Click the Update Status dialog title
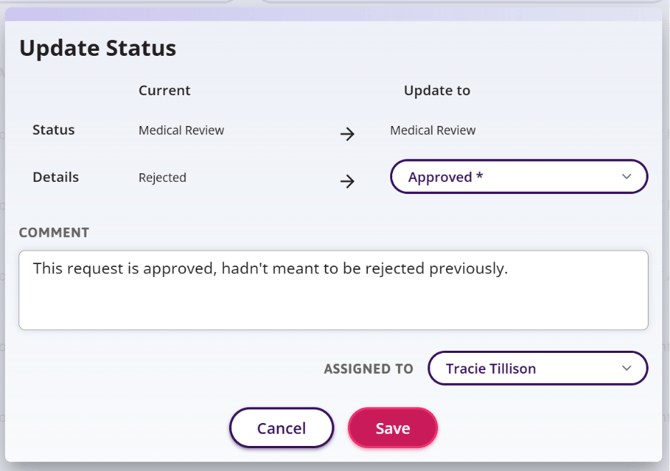The height and width of the screenshot is (471, 670). pos(98,48)
